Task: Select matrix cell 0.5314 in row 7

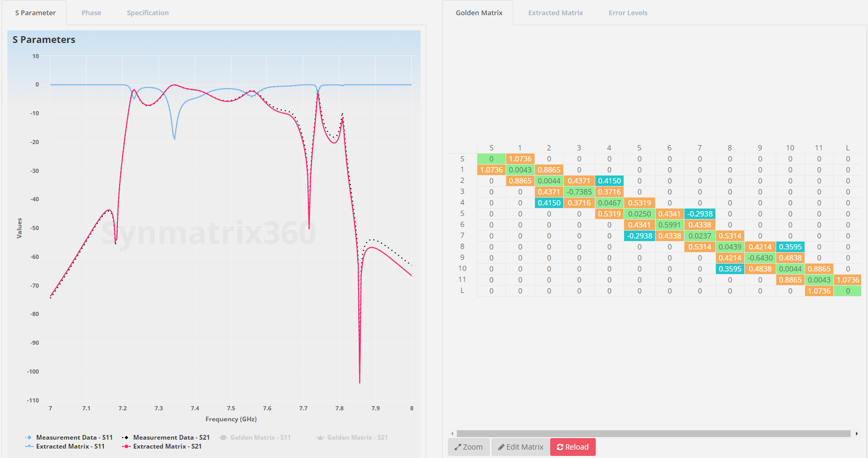Action: pos(730,236)
